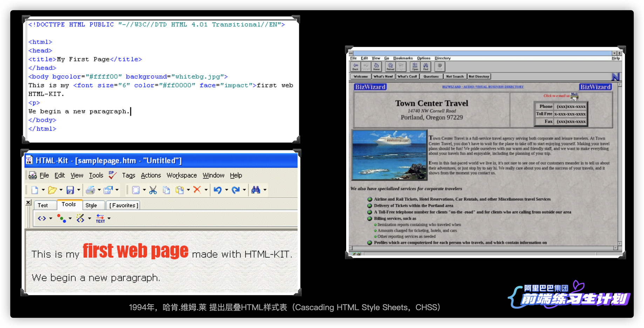This screenshot has width=644, height=328.
Task: Click the Copy icon in HTML-Kit toolbar
Action: point(166,190)
